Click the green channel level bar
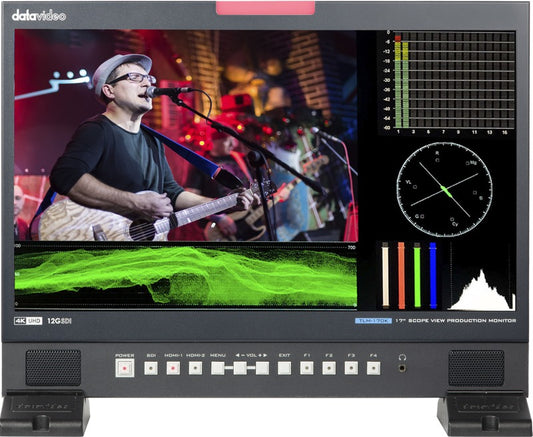The height and width of the screenshot is (437, 533). point(417,275)
